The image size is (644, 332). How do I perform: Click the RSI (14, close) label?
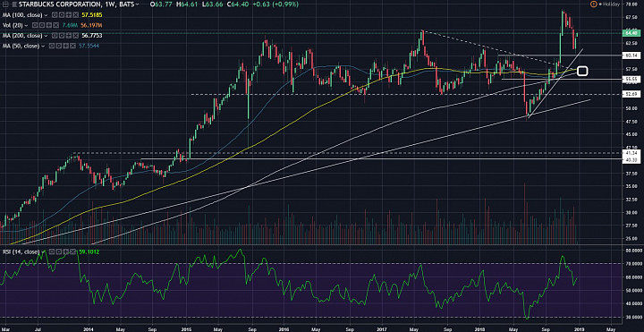click(x=21, y=251)
